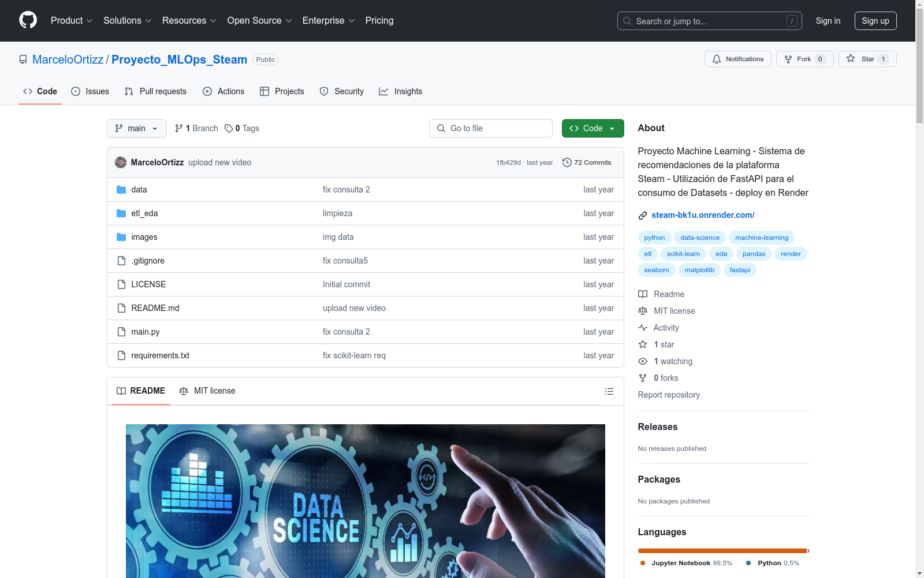
Task: Click the GitHub logo icon
Action: click(x=28, y=20)
